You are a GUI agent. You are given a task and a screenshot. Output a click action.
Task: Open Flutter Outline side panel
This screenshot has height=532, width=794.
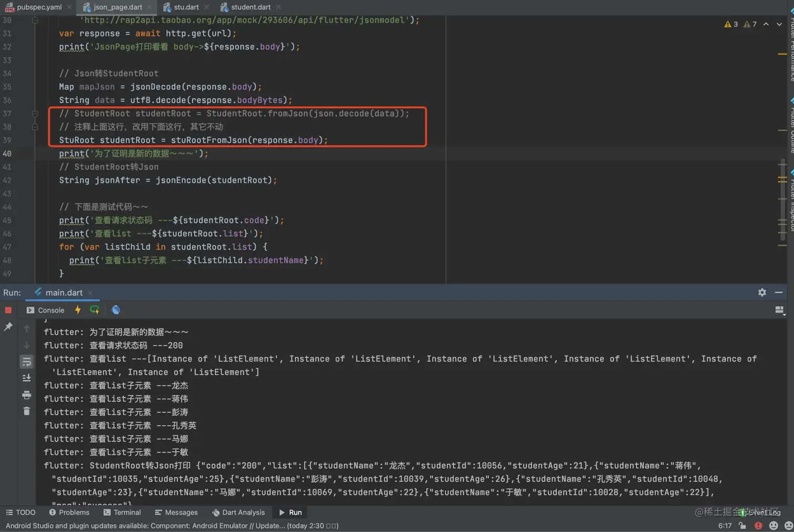791,125
